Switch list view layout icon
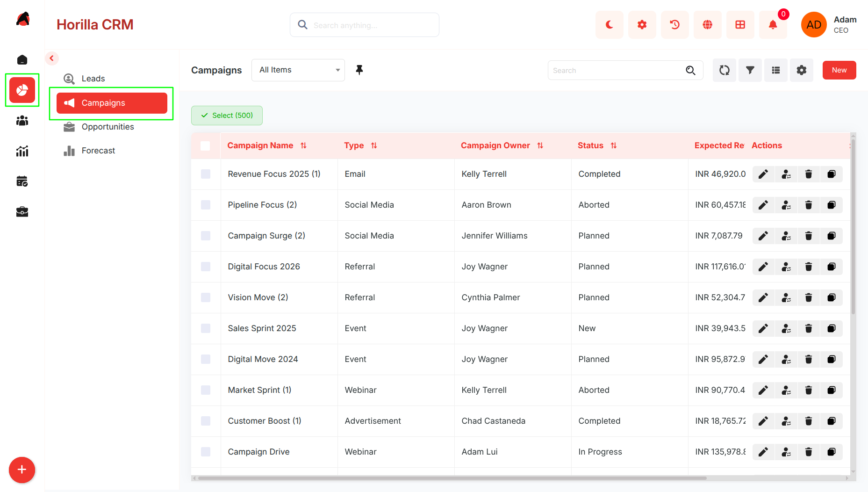 (775, 70)
